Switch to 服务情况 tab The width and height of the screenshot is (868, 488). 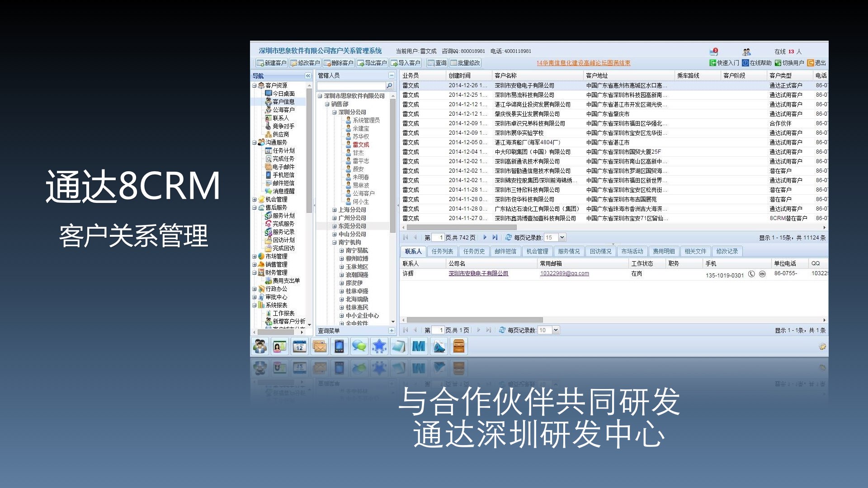click(569, 251)
